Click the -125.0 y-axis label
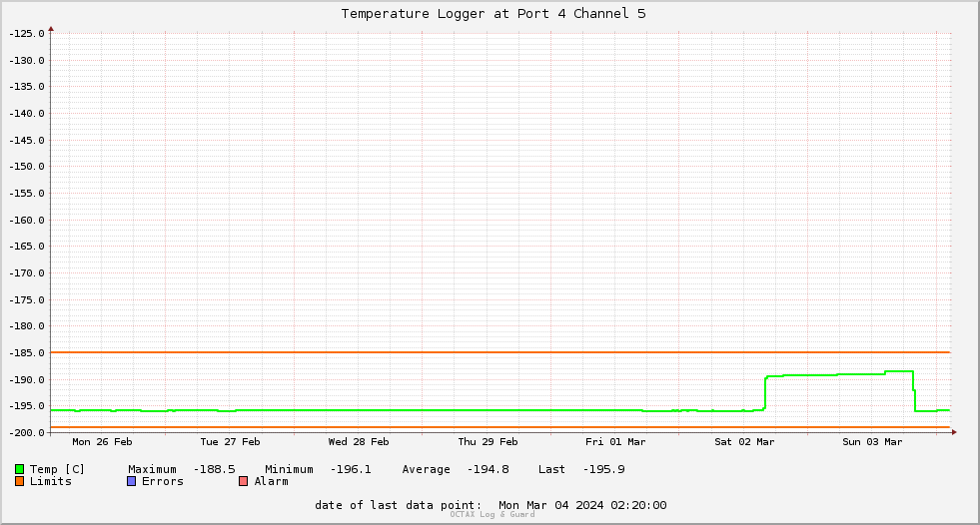The height and width of the screenshot is (525, 980). [26, 34]
